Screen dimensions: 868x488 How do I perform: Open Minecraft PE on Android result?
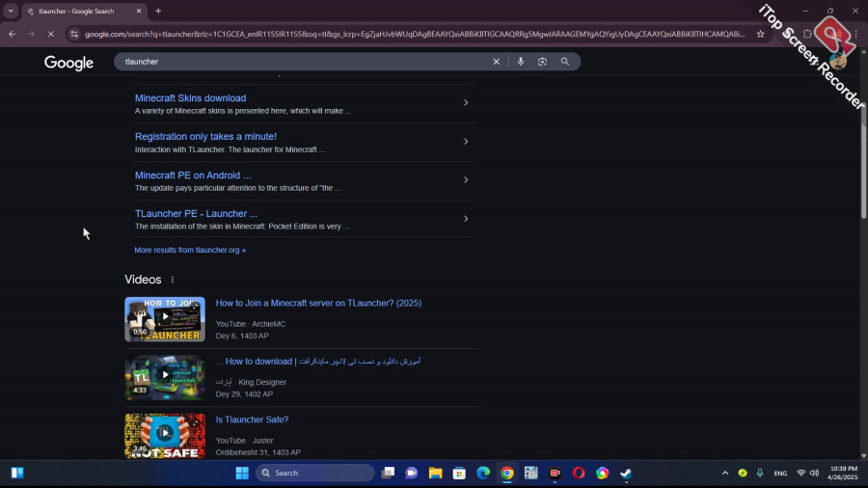point(193,175)
